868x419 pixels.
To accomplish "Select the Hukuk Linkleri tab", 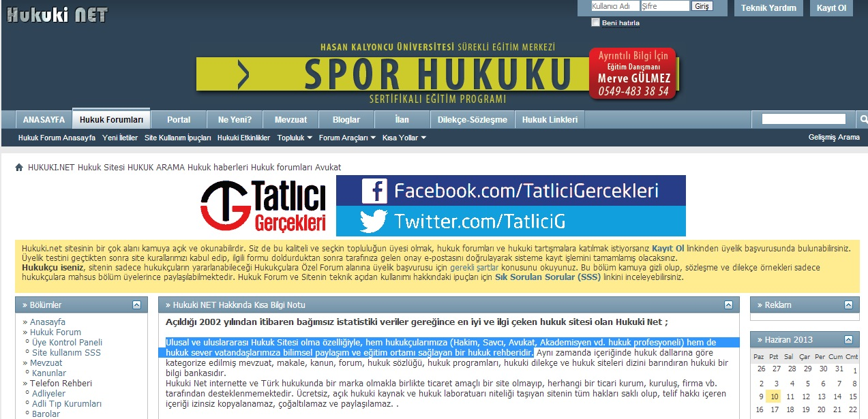I will click(x=550, y=119).
